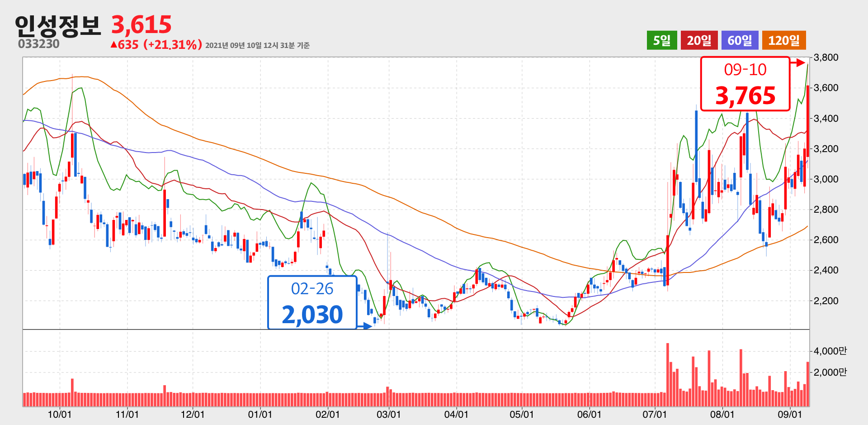868x425 pixels.
Task: Click the 4,000만 volume axis label
Action: coord(830,351)
